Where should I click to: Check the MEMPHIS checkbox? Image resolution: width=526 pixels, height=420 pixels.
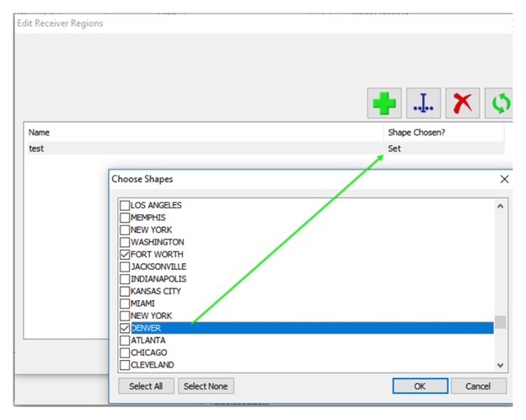(125, 218)
